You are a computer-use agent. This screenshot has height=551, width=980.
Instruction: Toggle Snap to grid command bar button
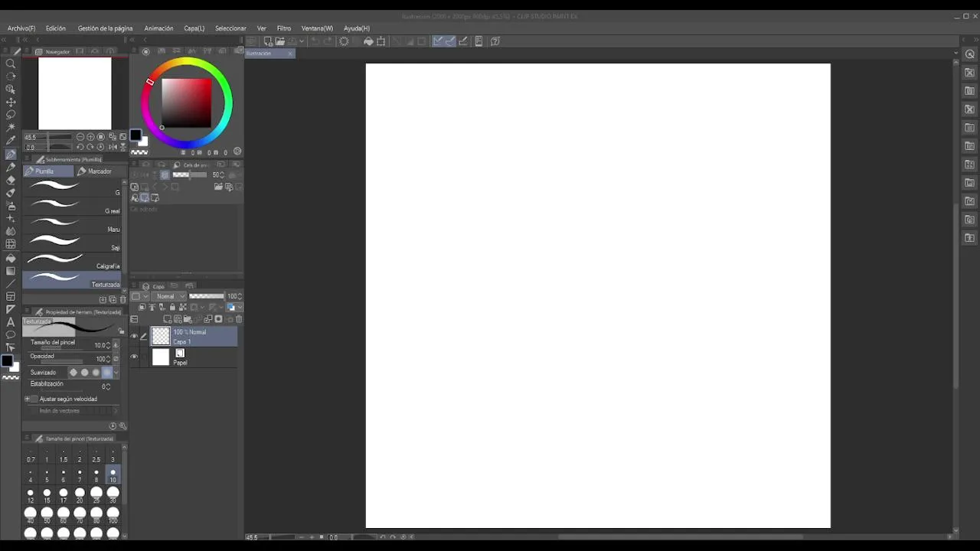(x=462, y=41)
